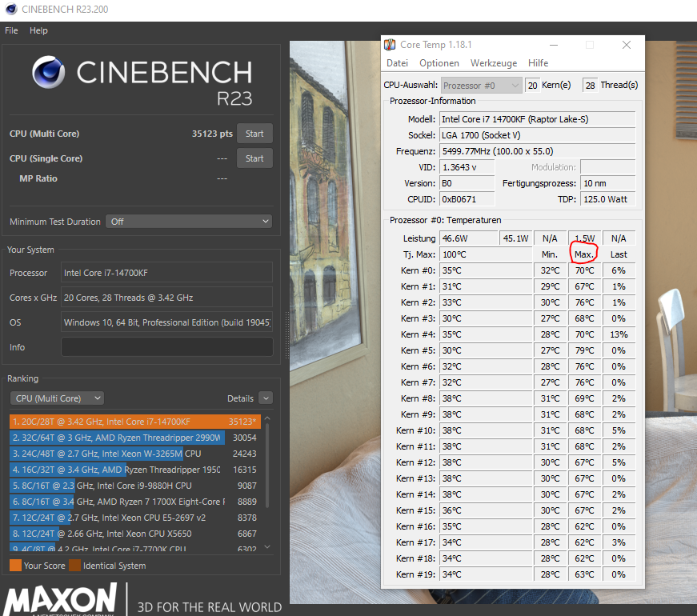Click the Max. column header
This screenshot has width=697, height=616.
584,254
